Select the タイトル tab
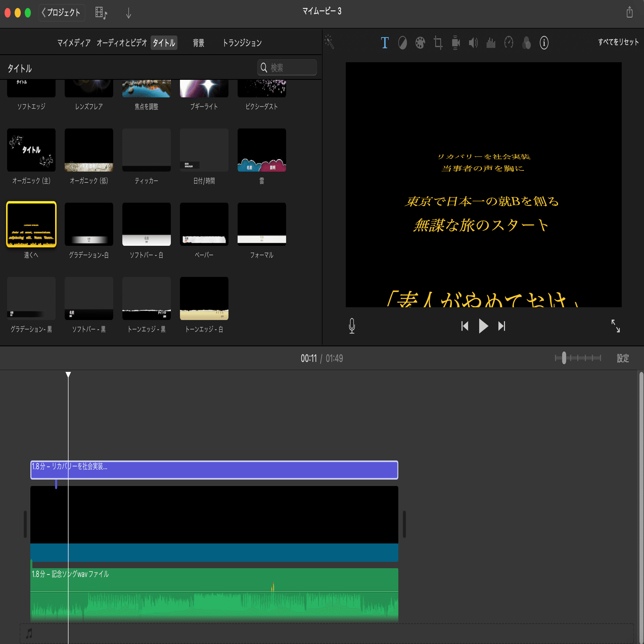This screenshot has width=644, height=644. tap(164, 43)
